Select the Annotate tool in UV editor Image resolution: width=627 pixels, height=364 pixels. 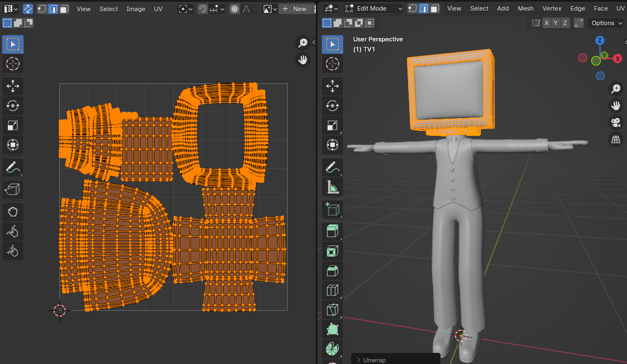(x=13, y=167)
